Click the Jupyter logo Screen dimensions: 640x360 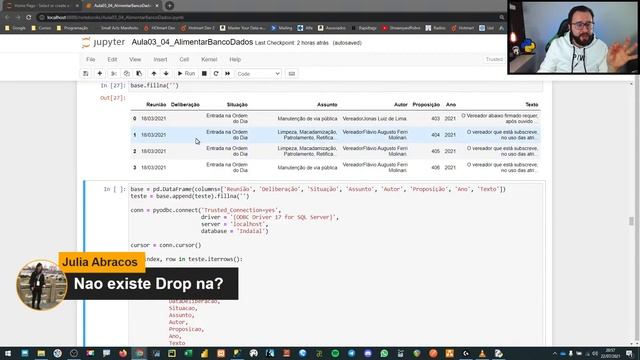[x=103, y=42]
